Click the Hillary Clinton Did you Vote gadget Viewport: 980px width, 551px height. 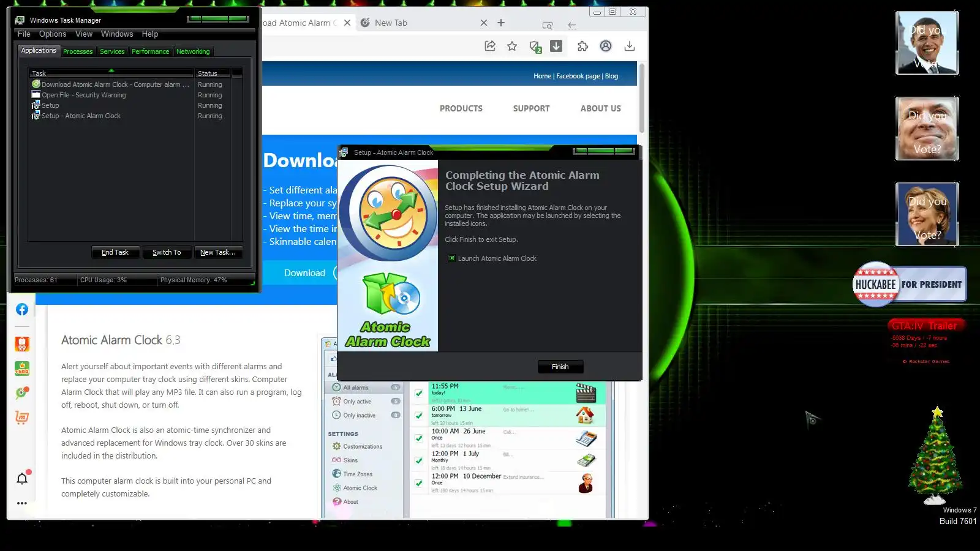pos(927,214)
